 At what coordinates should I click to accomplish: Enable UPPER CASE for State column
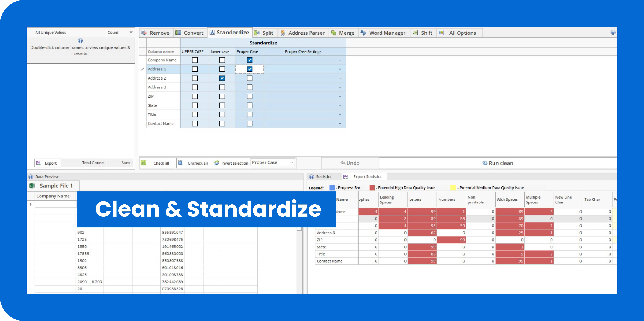coord(195,105)
